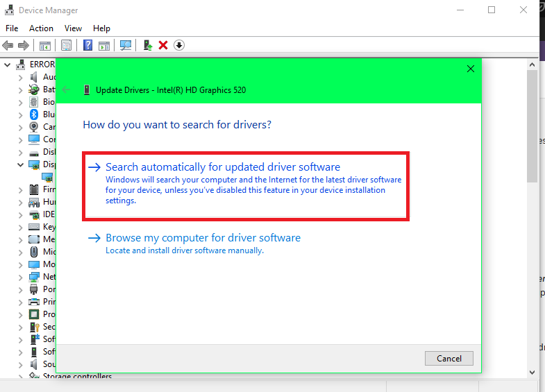This screenshot has width=545, height=392.
Task: Expand the Audio (Aud) tree node
Action: (21, 78)
